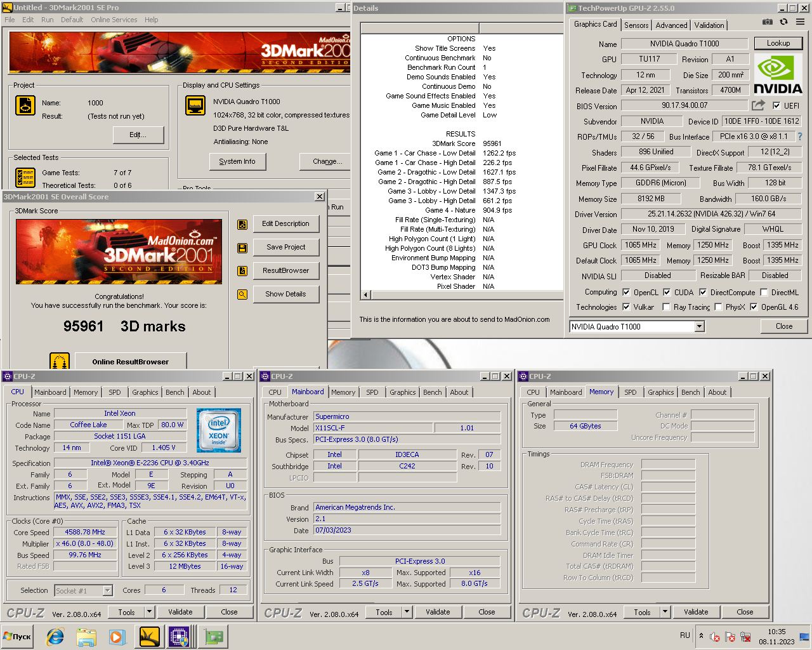This screenshot has height=650, width=812.
Task: Toggle the OpenGL 4.6 checkbox
Action: pyautogui.click(x=754, y=307)
